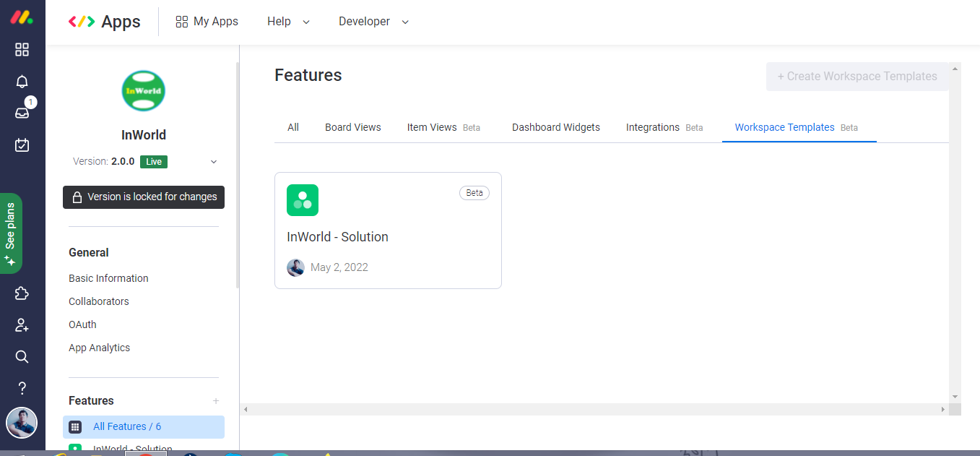Open App Analytics

pyautogui.click(x=100, y=348)
